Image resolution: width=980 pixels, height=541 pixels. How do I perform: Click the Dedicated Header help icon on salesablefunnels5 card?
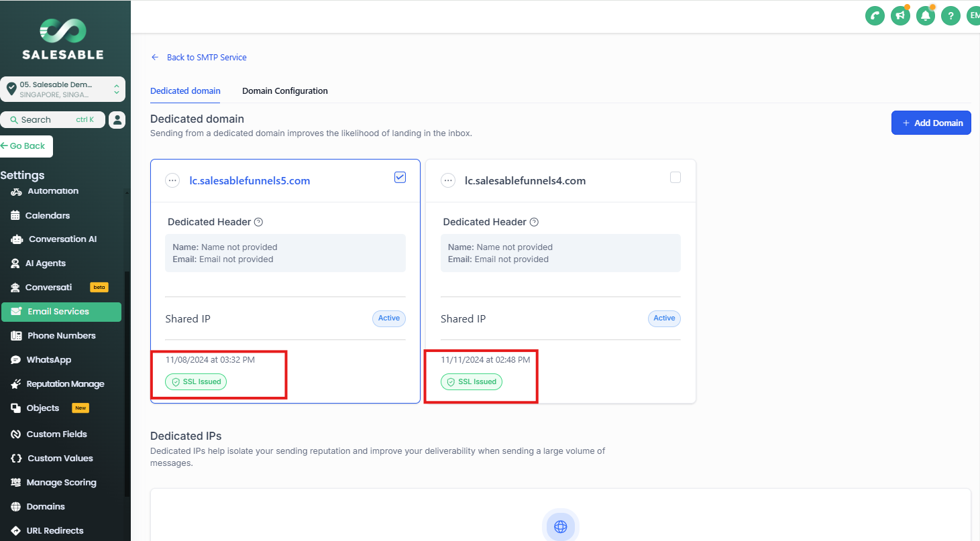pyautogui.click(x=258, y=222)
